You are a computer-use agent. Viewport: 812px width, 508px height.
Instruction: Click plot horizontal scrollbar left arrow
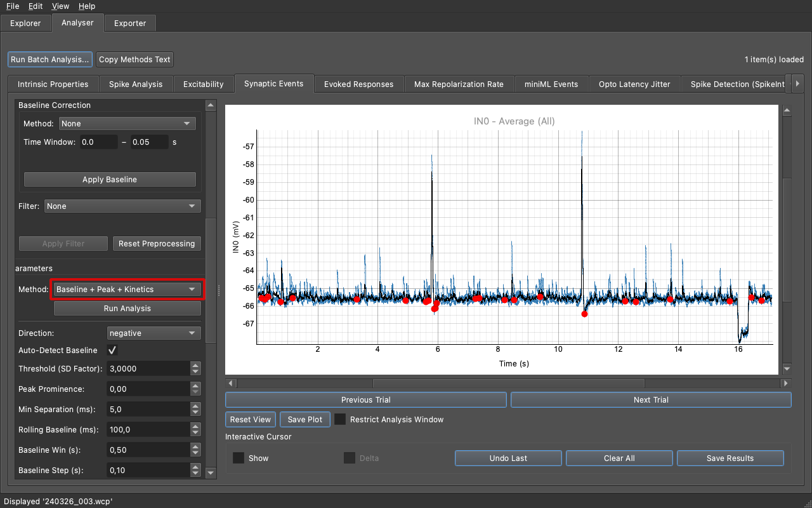click(x=231, y=384)
